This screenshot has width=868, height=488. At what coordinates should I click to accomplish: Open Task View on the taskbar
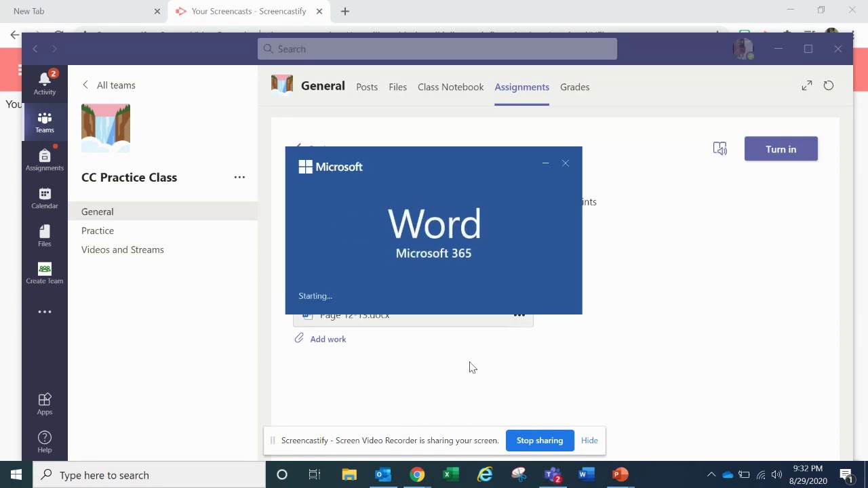tap(314, 474)
